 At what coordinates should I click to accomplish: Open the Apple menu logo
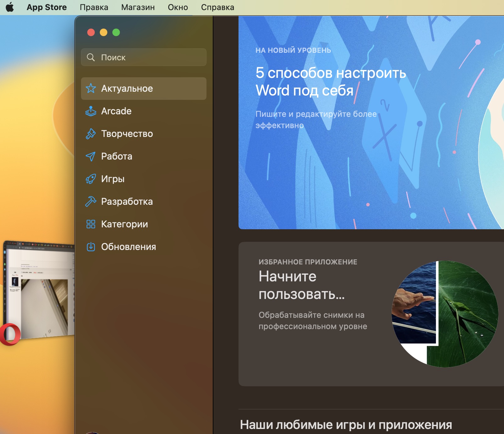coord(10,7)
